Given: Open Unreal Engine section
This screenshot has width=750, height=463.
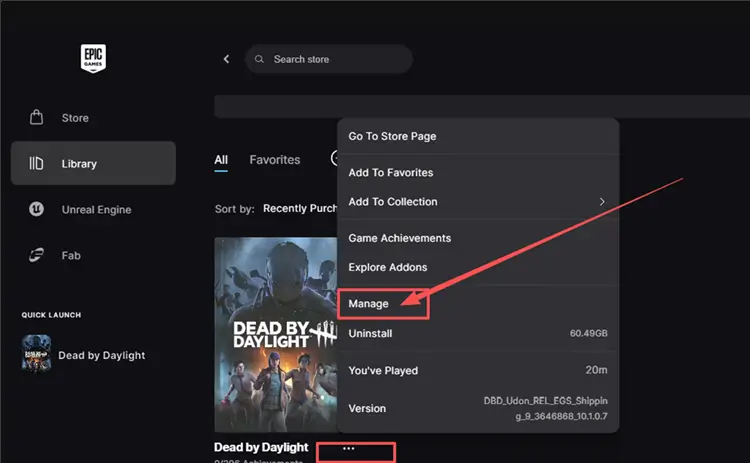Looking at the screenshot, I should tap(93, 209).
